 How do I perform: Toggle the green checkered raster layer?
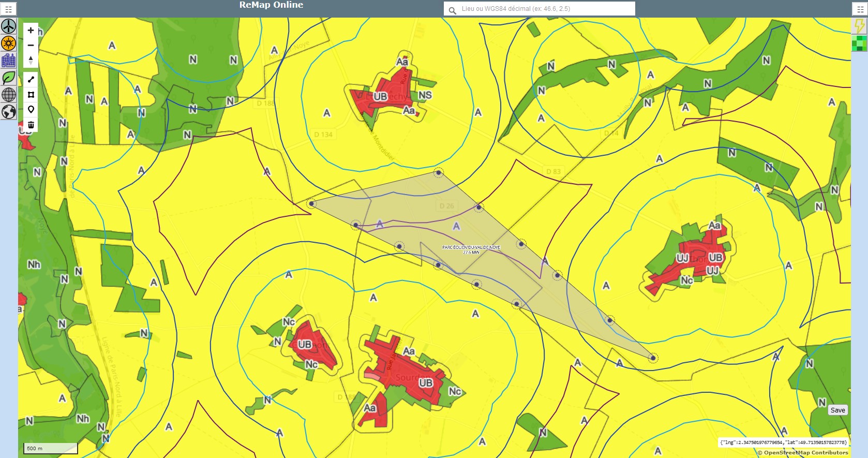click(860, 43)
